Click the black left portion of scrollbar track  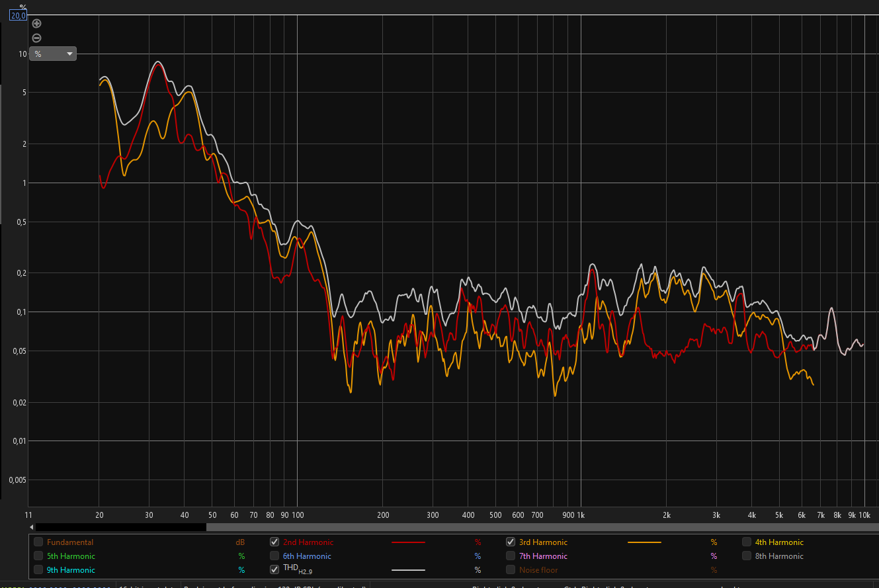point(120,527)
